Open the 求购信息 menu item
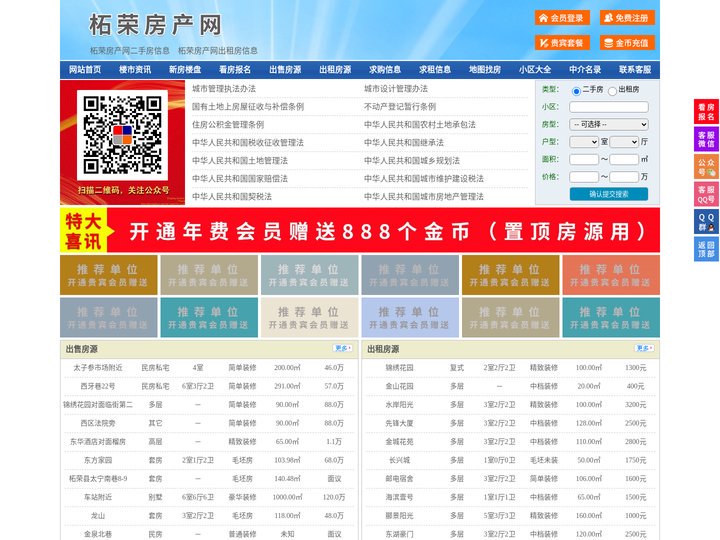This screenshot has width=720, height=540. tap(385, 70)
